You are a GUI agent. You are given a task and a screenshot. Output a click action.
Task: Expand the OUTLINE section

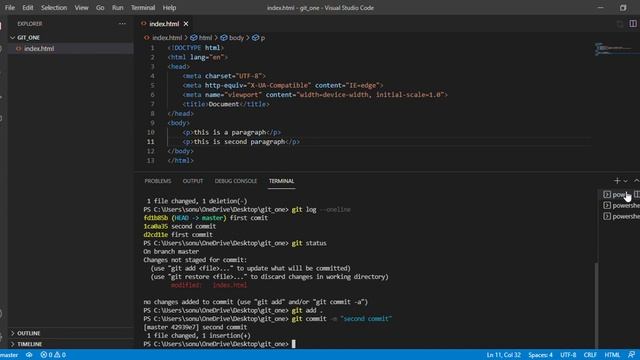tap(29, 333)
